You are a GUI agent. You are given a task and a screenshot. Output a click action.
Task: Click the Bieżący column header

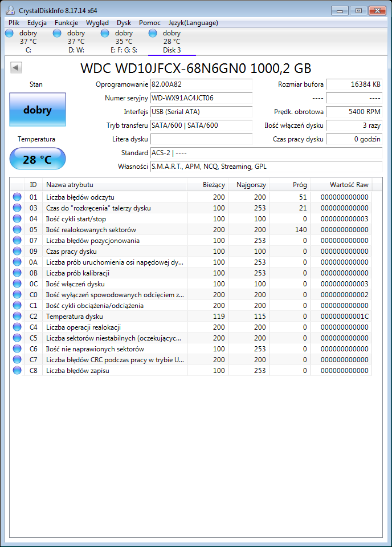coord(207,185)
